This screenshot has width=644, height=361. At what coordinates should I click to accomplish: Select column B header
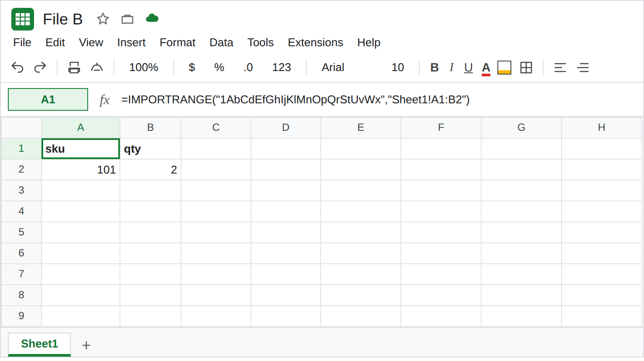151,127
